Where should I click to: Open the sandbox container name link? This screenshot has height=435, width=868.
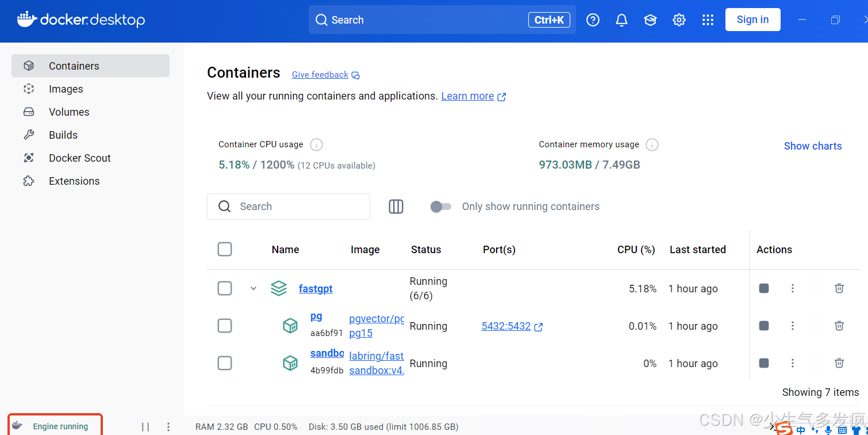coord(327,353)
